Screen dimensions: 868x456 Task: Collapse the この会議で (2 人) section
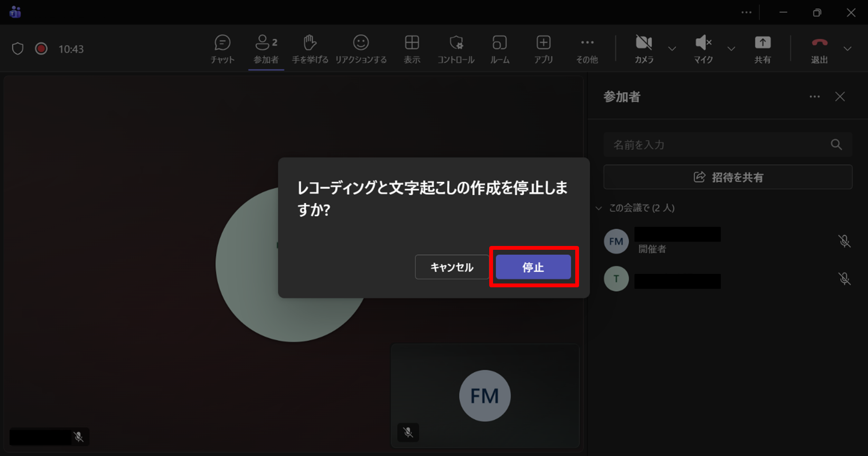[599, 208]
